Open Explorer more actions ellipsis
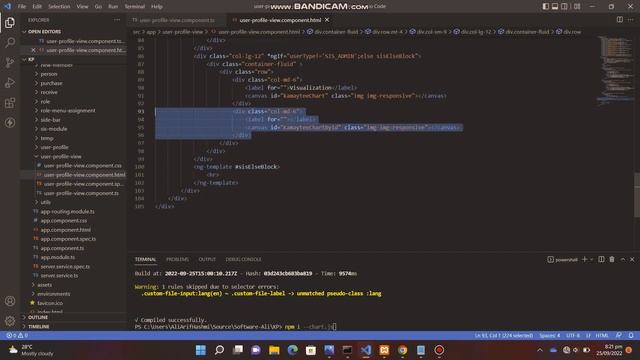The width and height of the screenshot is (640, 360). tap(117, 20)
